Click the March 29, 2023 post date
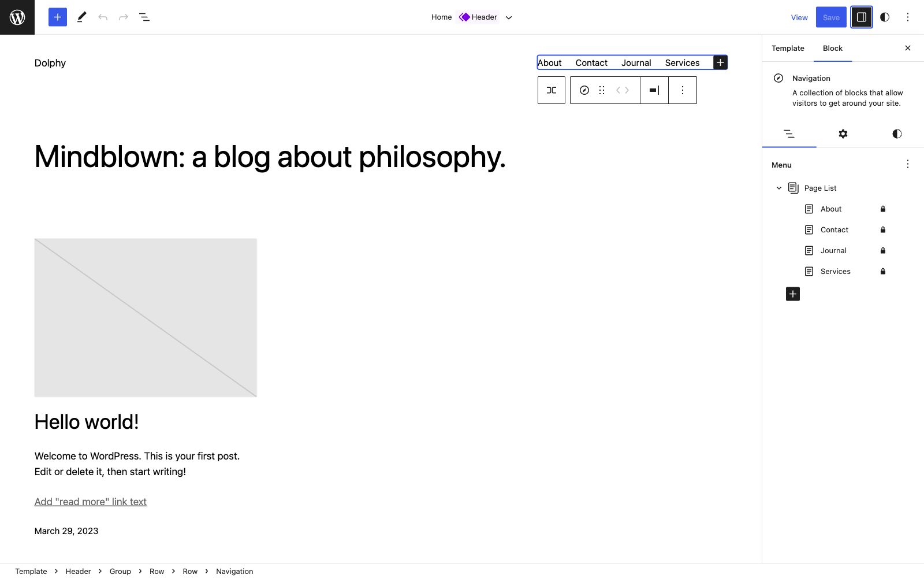924x578 pixels. pyautogui.click(x=66, y=531)
